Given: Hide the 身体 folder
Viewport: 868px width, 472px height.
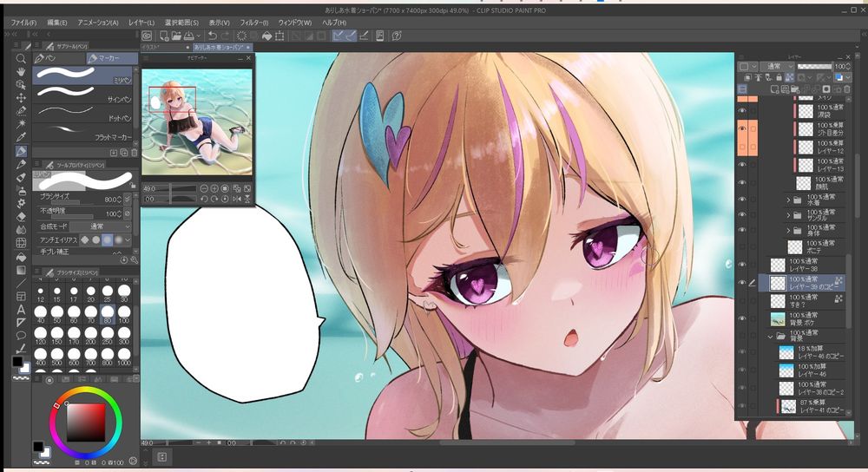Looking at the screenshot, I should (x=742, y=230).
